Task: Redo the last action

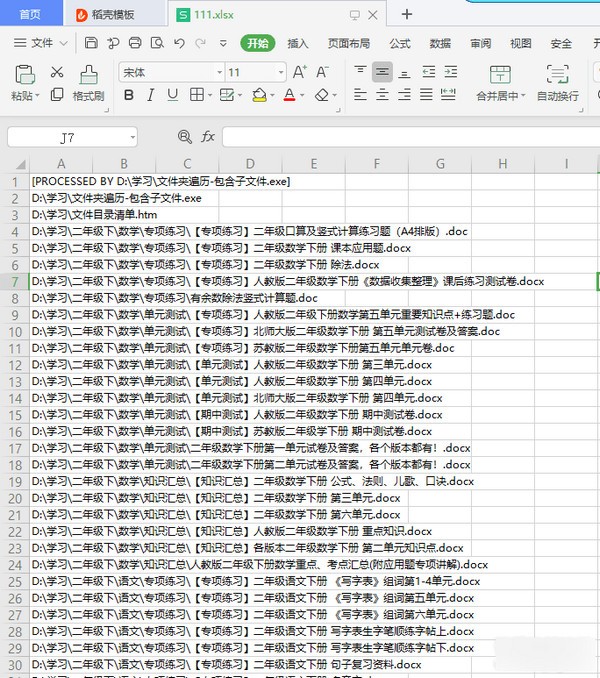Action: click(x=201, y=43)
